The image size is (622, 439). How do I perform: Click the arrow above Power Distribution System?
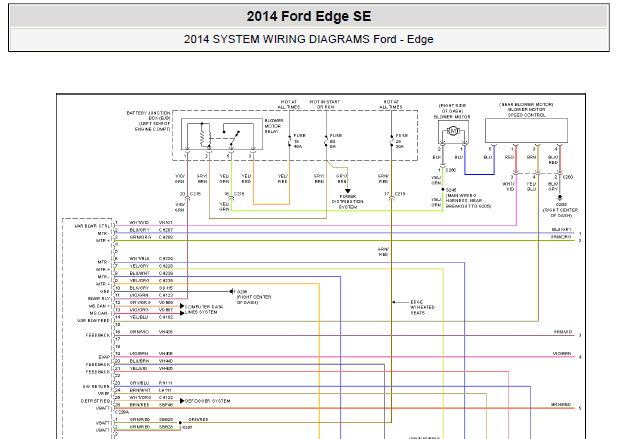pyautogui.click(x=348, y=191)
